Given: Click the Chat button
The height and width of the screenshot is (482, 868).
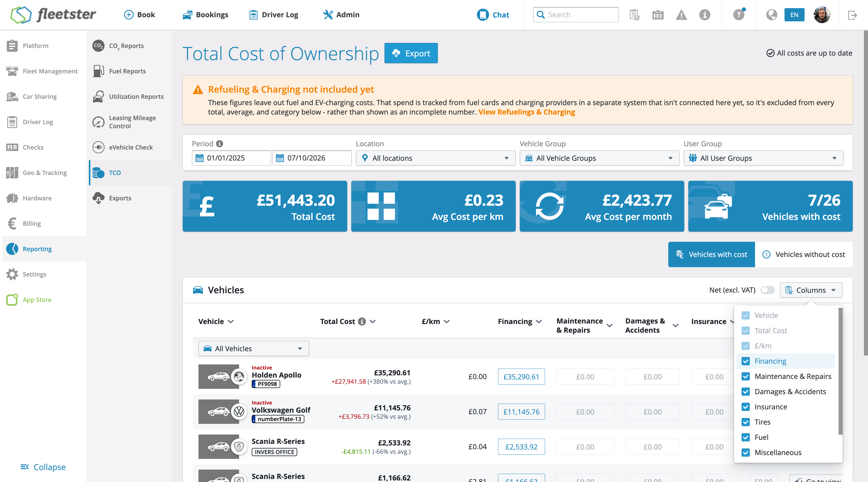Looking at the screenshot, I should pyautogui.click(x=493, y=15).
